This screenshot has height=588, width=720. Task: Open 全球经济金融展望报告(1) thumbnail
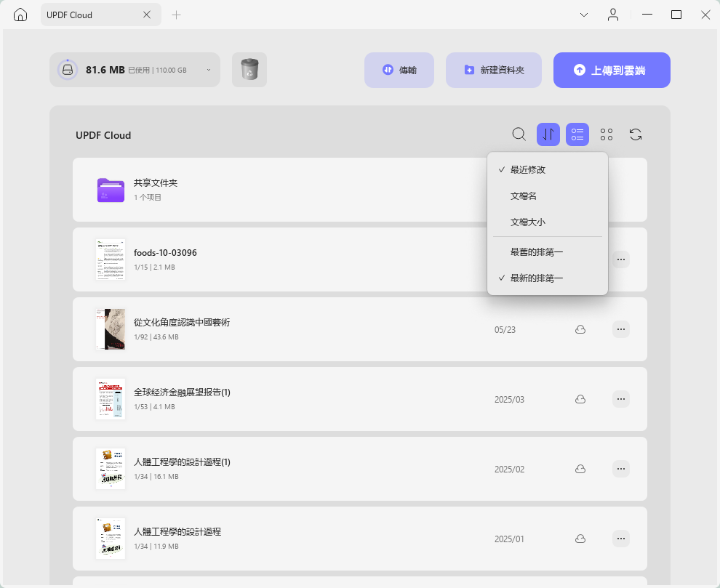pos(111,399)
